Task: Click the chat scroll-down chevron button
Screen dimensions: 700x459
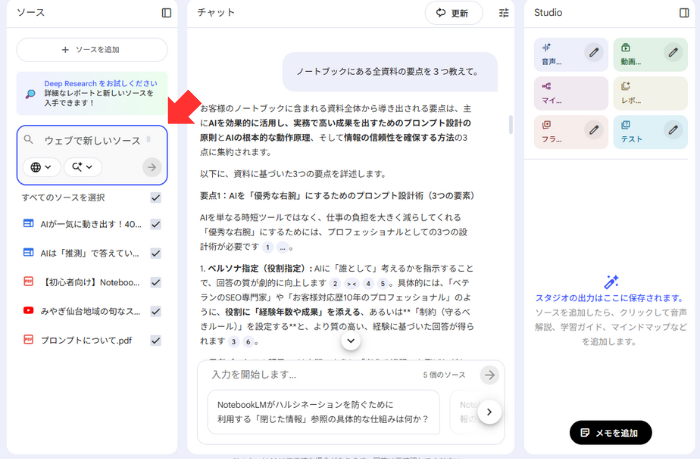Action: (x=351, y=341)
